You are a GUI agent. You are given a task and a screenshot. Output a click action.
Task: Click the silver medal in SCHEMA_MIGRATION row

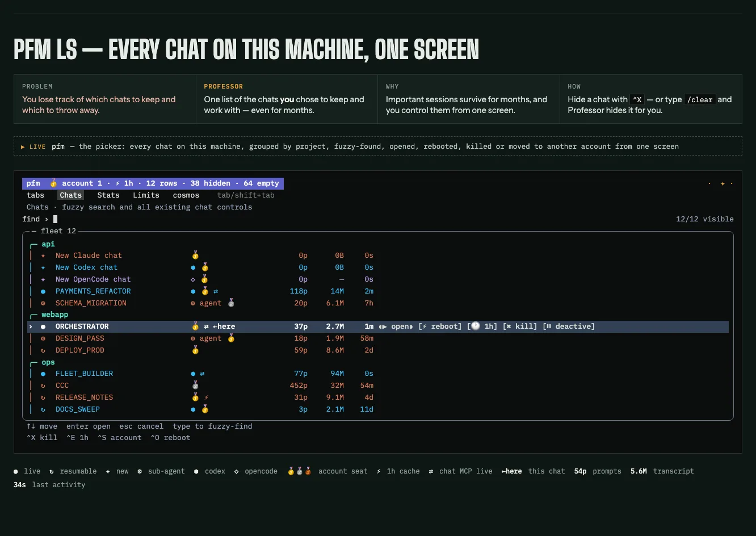click(231, 303)
